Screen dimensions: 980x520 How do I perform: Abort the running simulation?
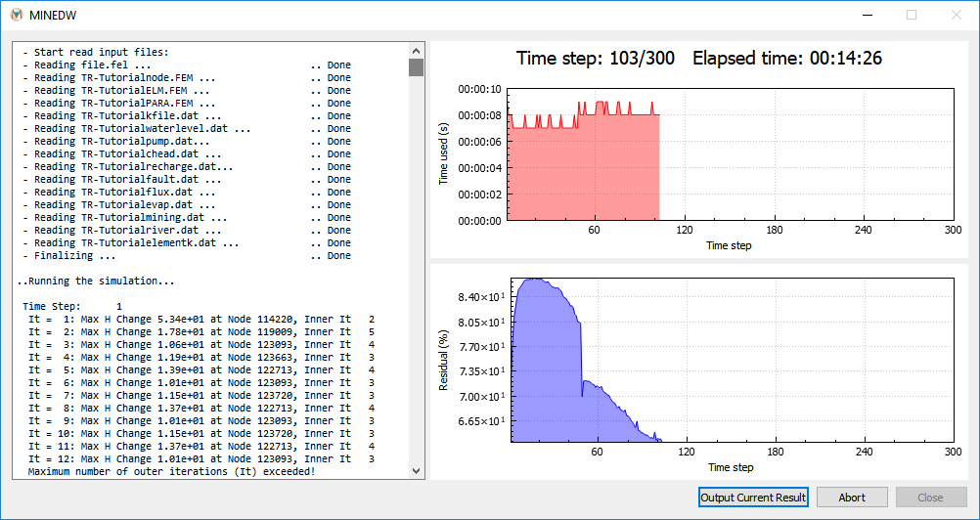(x=852, y=498)
